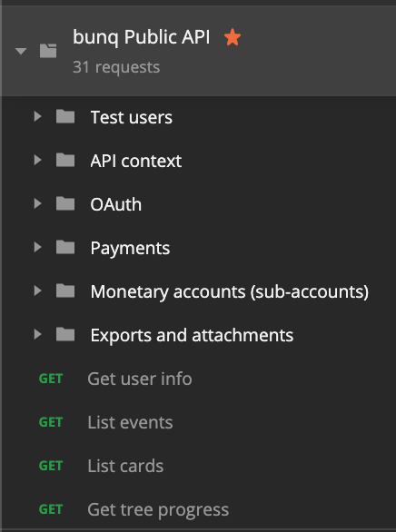
Task: Expand the API context folder arrow
Action: (37, 160)
